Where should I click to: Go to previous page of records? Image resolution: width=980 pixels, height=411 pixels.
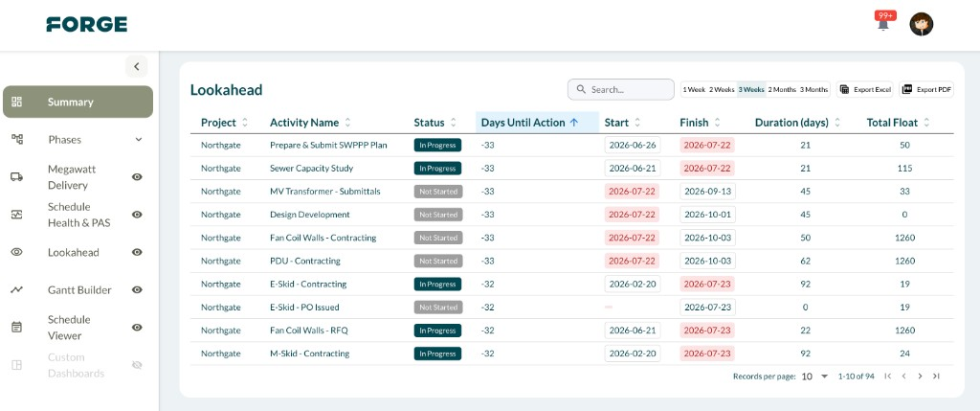point(903,376)
